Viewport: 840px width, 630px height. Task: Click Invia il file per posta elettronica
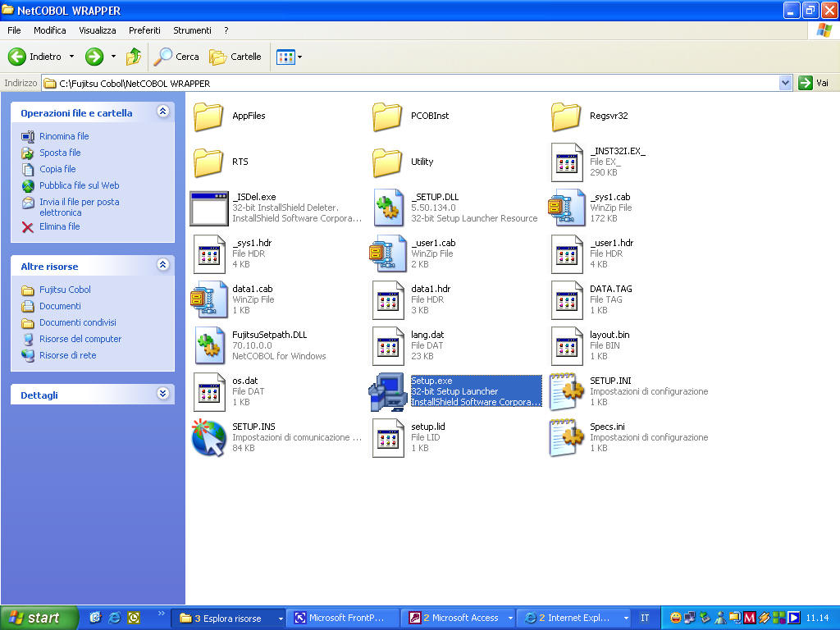[x=80, y=207]
